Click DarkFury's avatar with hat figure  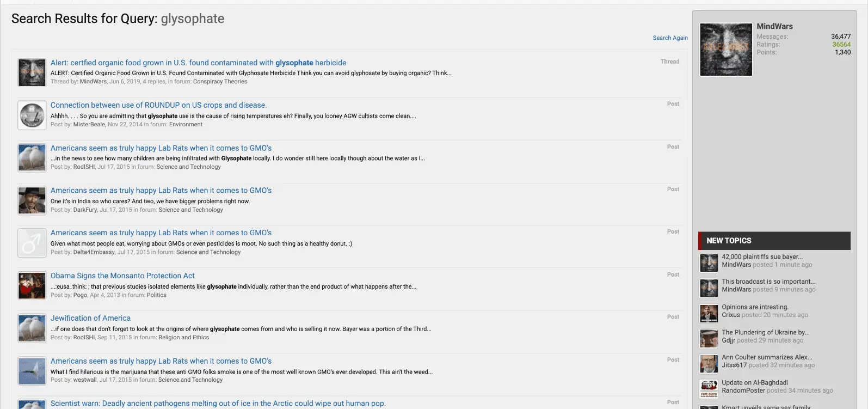[x=32, y=200]
